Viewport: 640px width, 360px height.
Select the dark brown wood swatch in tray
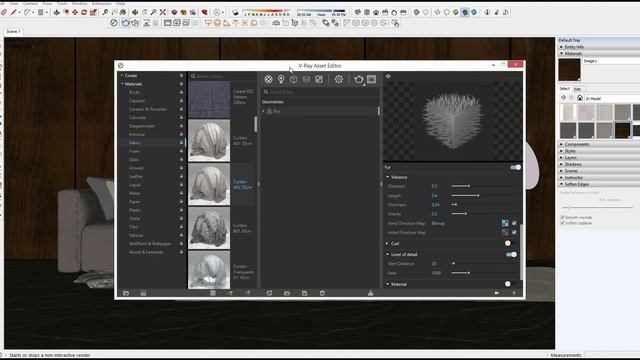pos(623,131)
